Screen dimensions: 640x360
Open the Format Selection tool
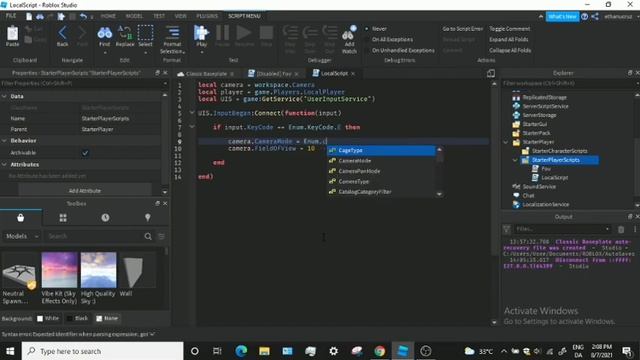172,40
